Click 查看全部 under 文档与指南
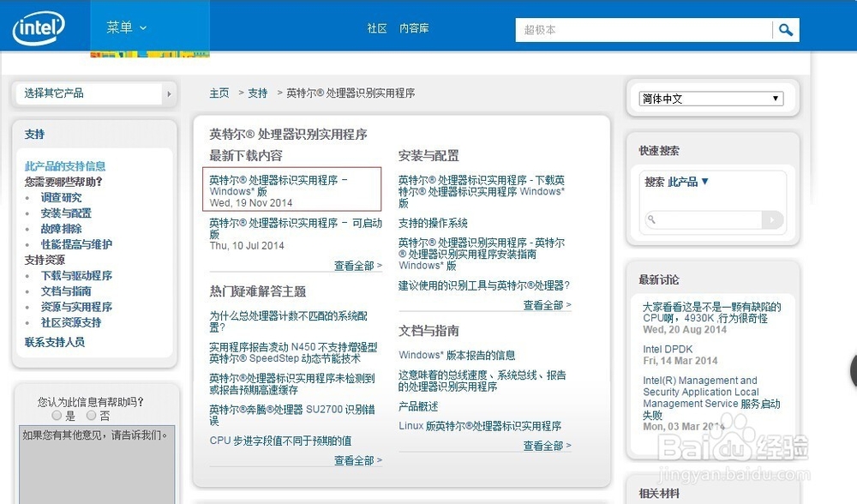Screen dimensions: 857x504 click(x=547, y=446)
